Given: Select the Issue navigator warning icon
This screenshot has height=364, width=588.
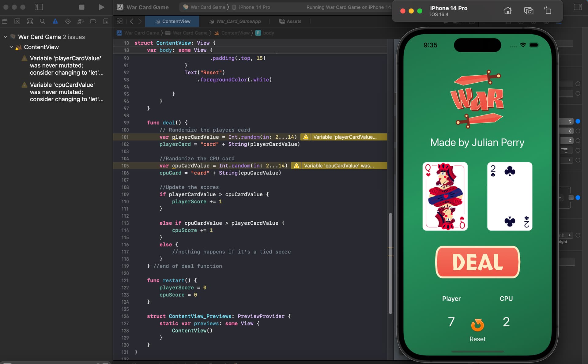Looking at the screenshot, I should (55, 21).
